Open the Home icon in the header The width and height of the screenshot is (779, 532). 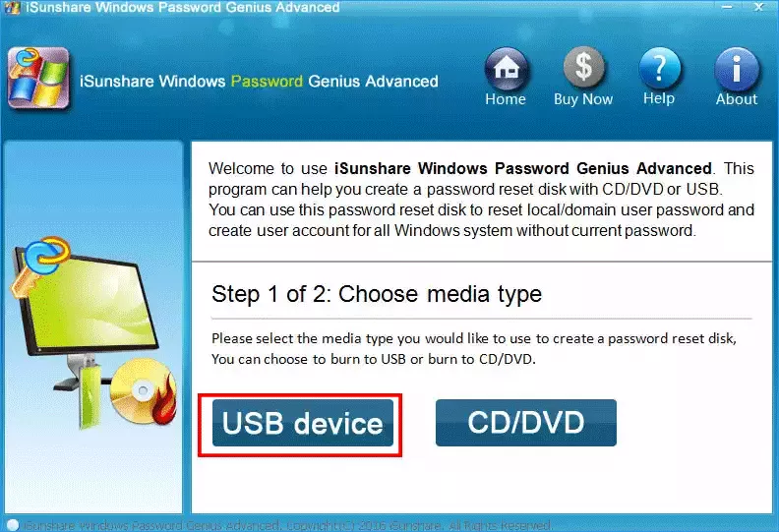pyautogui.click(x=507, y=69)
